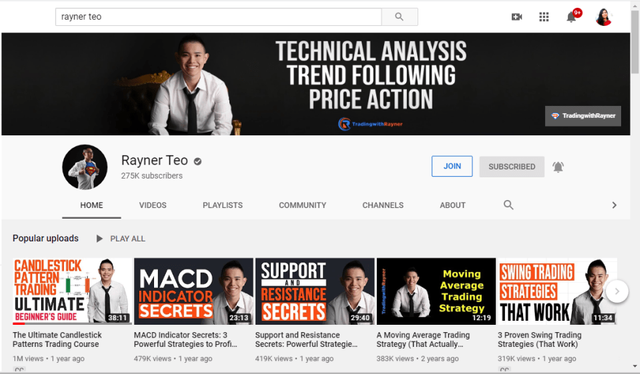Open the create video camera icon
The width and height of the screenshot is (640, 374).
517,17
